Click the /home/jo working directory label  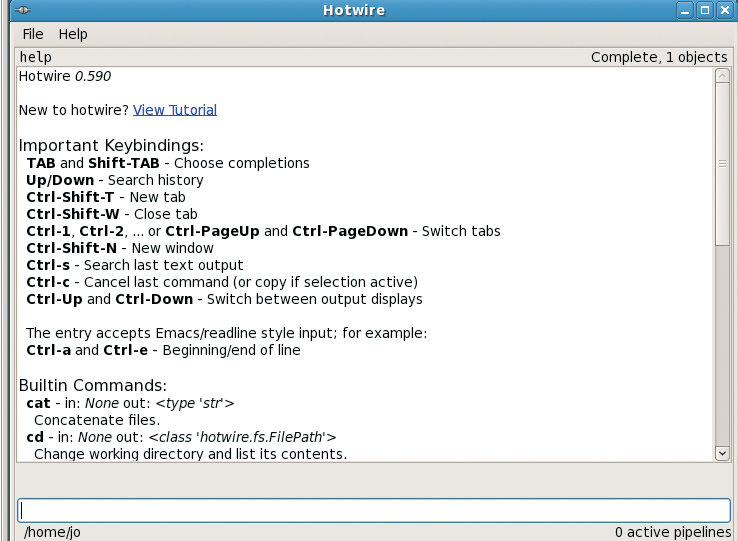[52, 532]
